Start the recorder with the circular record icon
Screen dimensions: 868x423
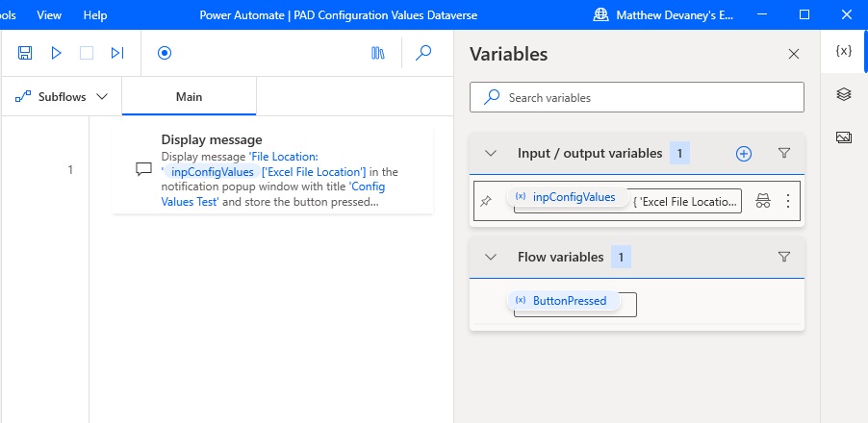click(165, 53)
